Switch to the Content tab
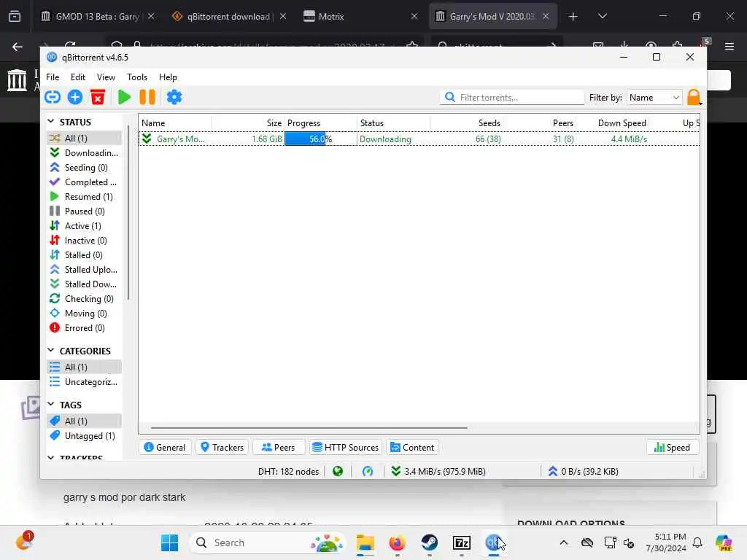This screenshot has height=560, width=747. pyautogui.click(x=413, y=448)
